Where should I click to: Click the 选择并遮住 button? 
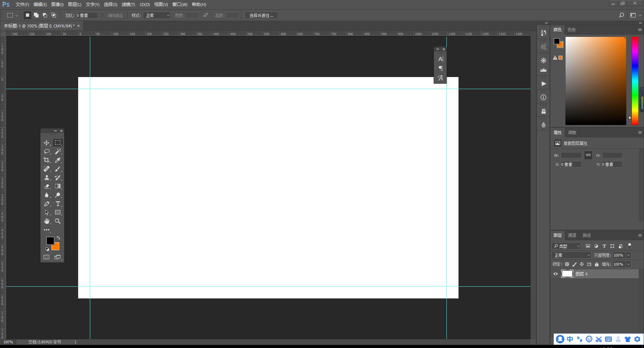[x=261, y=15]
